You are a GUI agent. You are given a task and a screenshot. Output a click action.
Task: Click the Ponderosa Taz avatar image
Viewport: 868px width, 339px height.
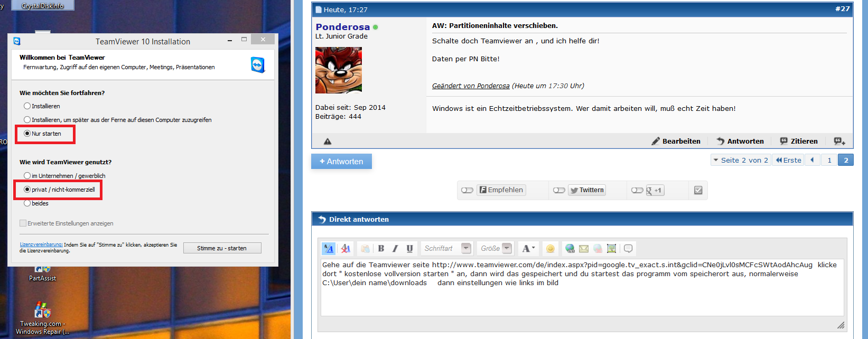tap(339, 70)
